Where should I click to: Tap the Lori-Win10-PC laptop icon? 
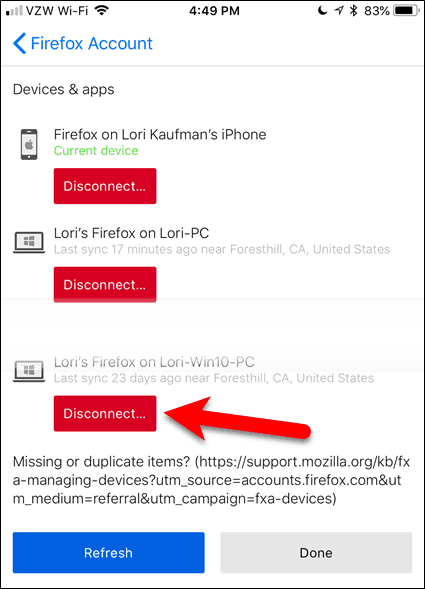tap(29, 371)
